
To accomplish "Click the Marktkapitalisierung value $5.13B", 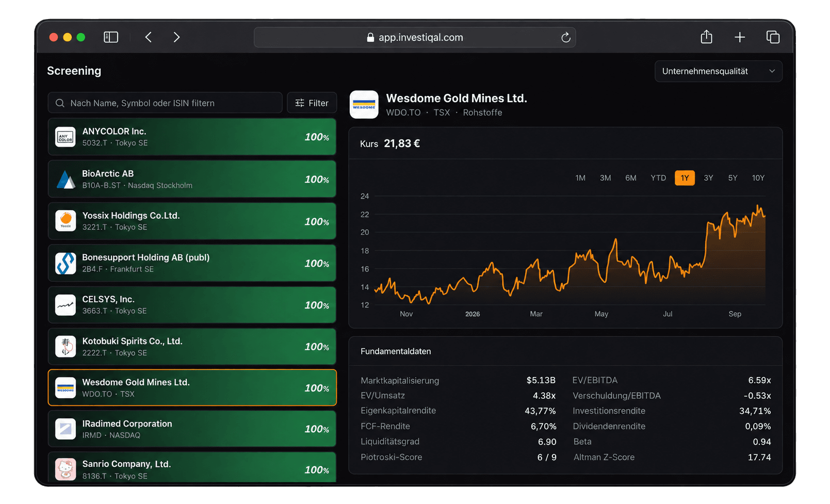I will (x=541, y=380).
